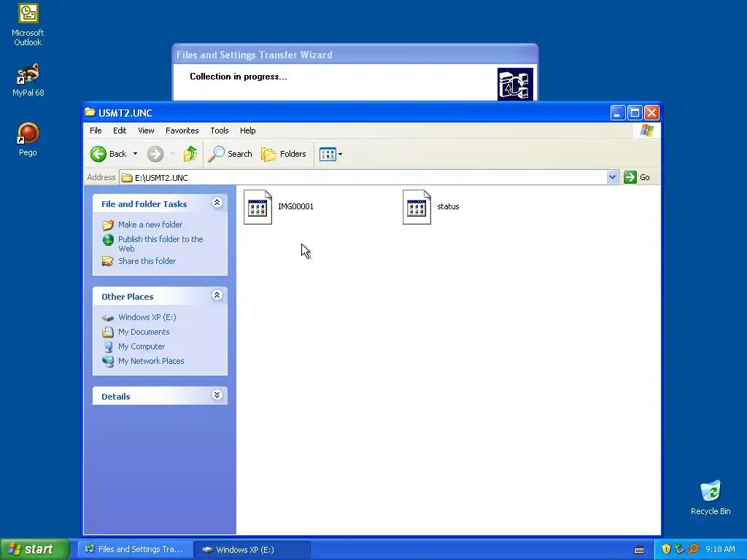Click the keyboard icon on taskbar
747x560 pixels.
pos(639,550)
